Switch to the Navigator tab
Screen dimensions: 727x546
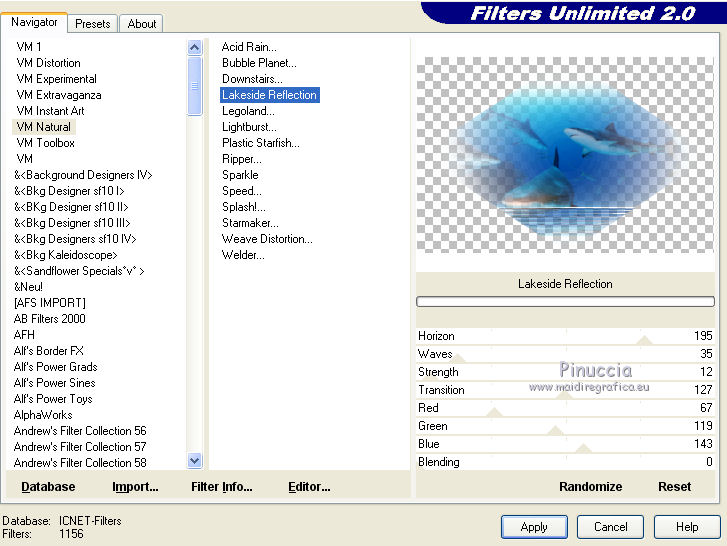click(x=34, y=22)
